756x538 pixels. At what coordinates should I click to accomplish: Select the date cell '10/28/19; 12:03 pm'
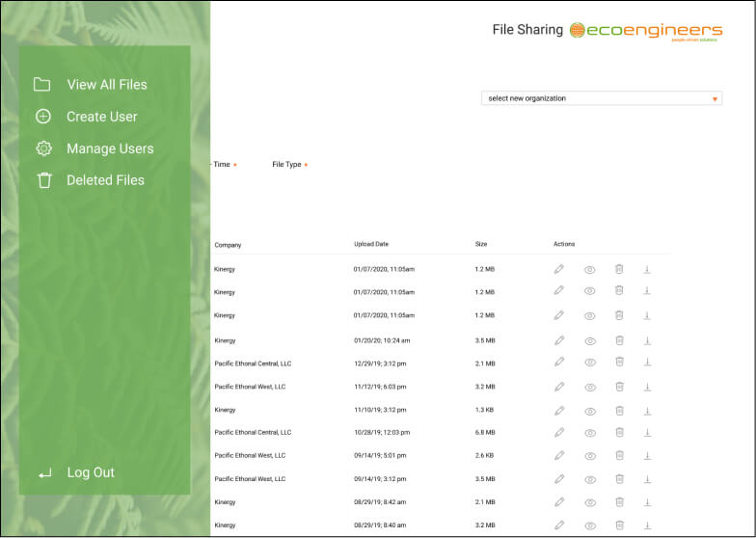tap(382, 432)
